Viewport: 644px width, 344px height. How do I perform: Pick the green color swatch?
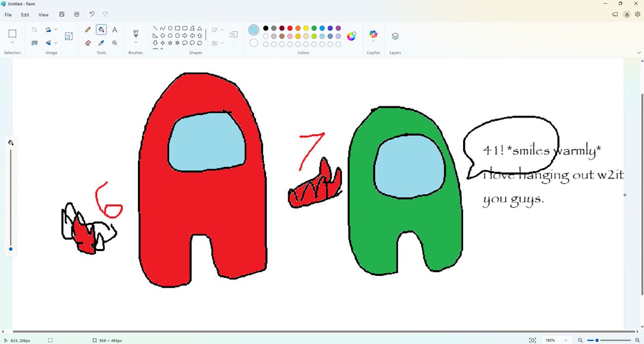coord(314,28)
